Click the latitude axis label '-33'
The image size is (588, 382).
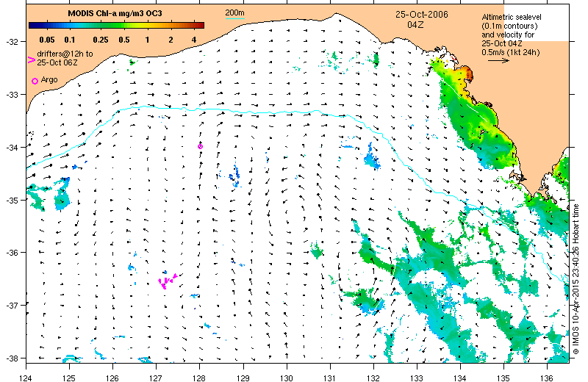point(12,95)
